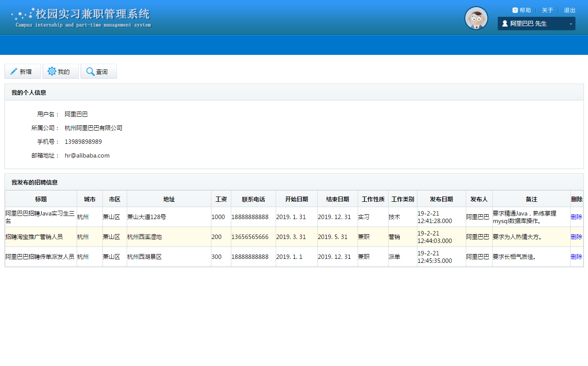Delete the 传单派发人员 row
This screenshot has height=366, width=588.
click(576, 257)
